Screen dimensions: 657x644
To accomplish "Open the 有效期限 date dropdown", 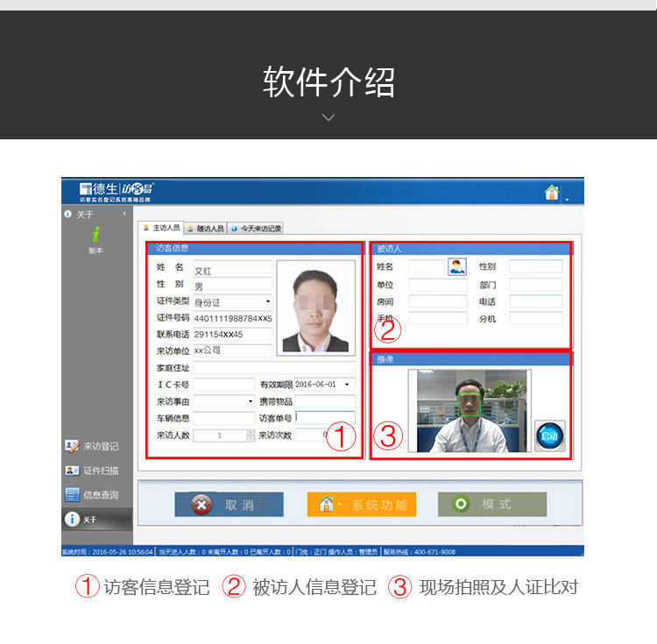I will 347,384.
